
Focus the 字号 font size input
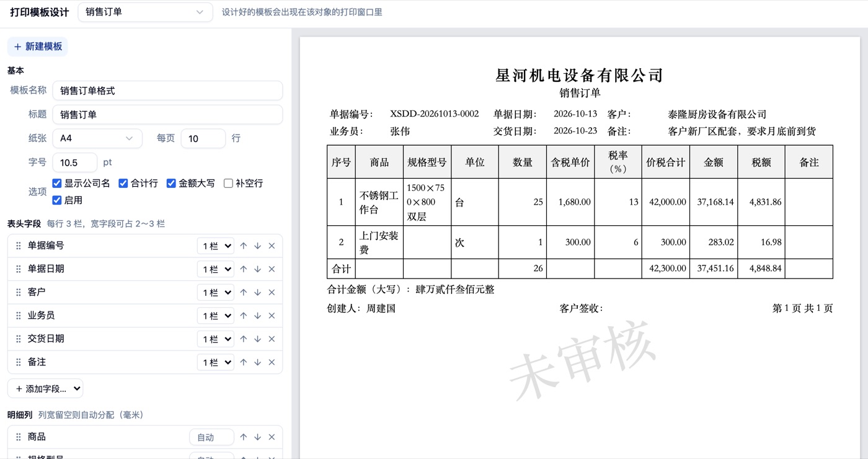[75, 163]
